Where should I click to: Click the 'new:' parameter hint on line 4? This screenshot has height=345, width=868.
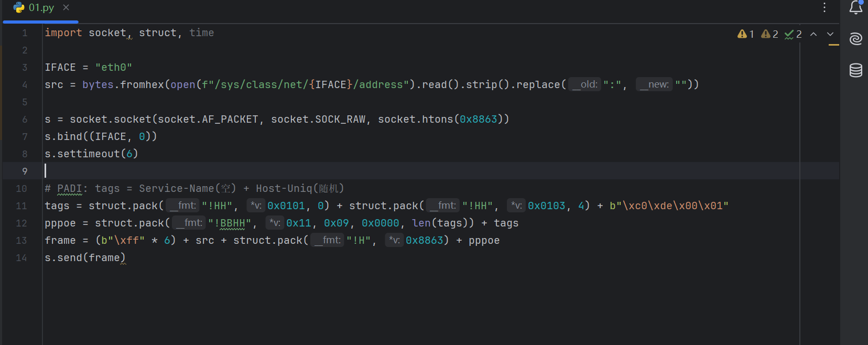click(654, 84)
